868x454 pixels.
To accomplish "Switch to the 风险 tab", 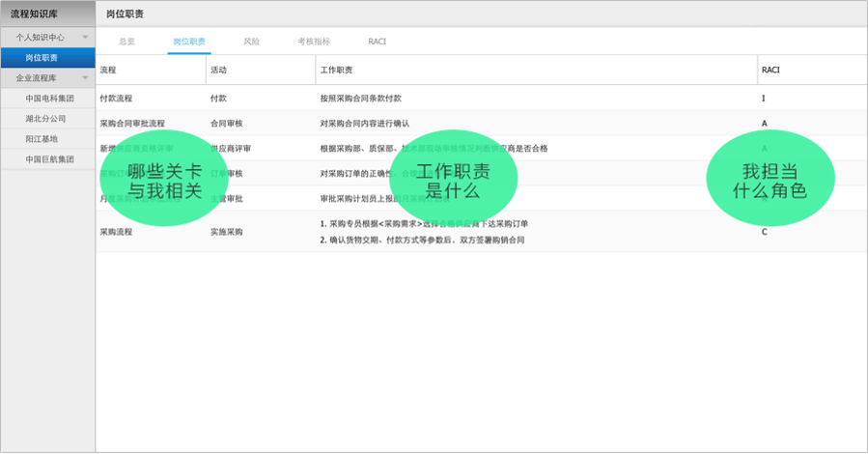I will point(251,42).
